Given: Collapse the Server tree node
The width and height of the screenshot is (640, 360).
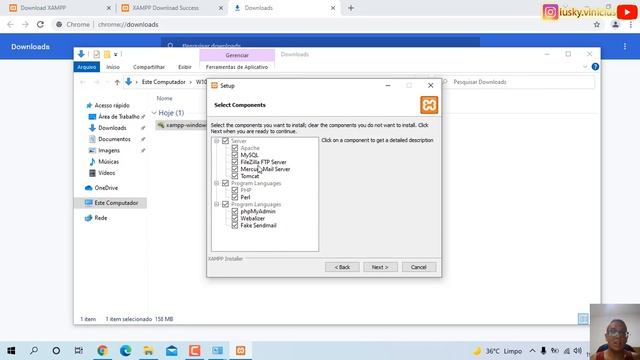Looking at the screenshot, I should [x=216, y=141].
